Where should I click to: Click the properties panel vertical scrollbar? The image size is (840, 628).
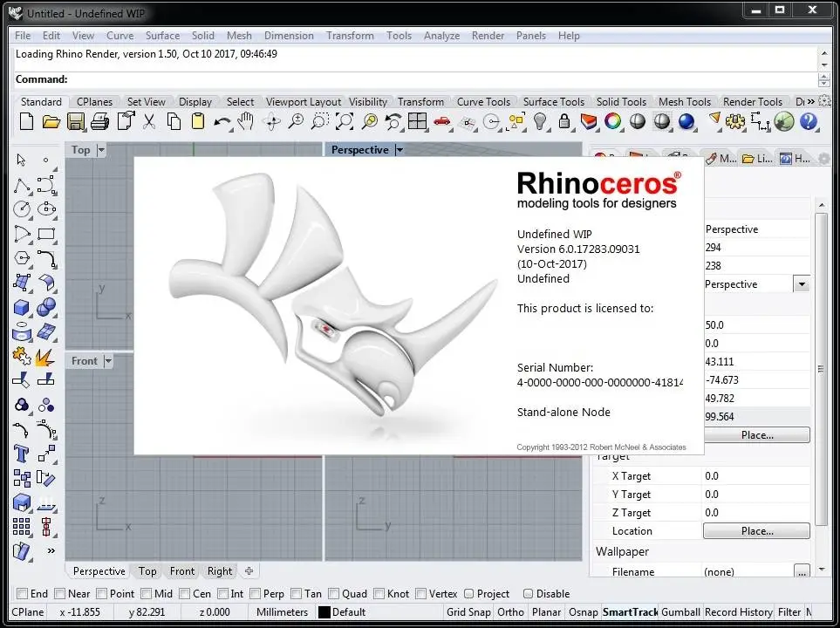click(821, 369)
